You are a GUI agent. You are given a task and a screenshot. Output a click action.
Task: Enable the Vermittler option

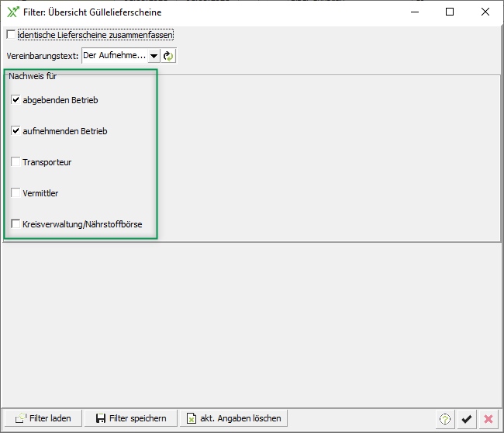pos(16,193)
